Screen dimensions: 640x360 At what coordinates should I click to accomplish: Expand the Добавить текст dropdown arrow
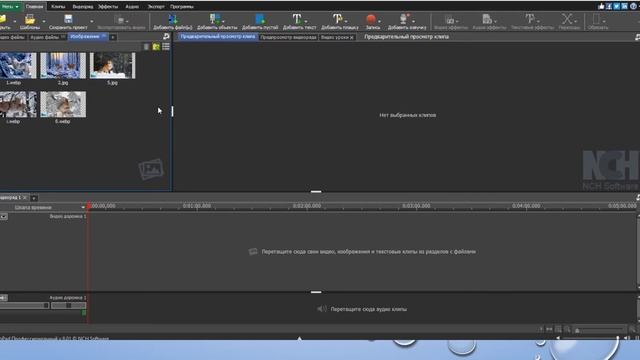[x=306, y=21]
